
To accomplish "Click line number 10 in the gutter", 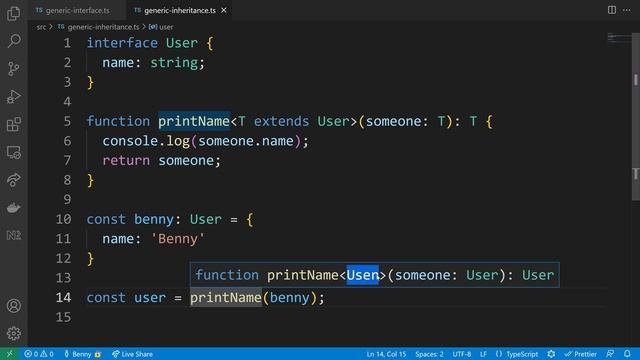I will pyautogui.click(x=63, y=219).
